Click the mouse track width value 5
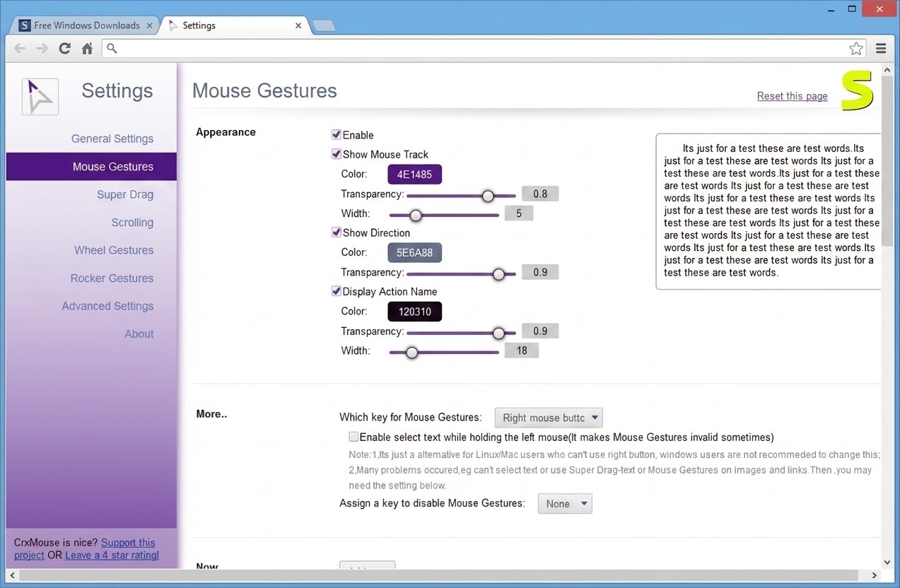 pos(519,213)
